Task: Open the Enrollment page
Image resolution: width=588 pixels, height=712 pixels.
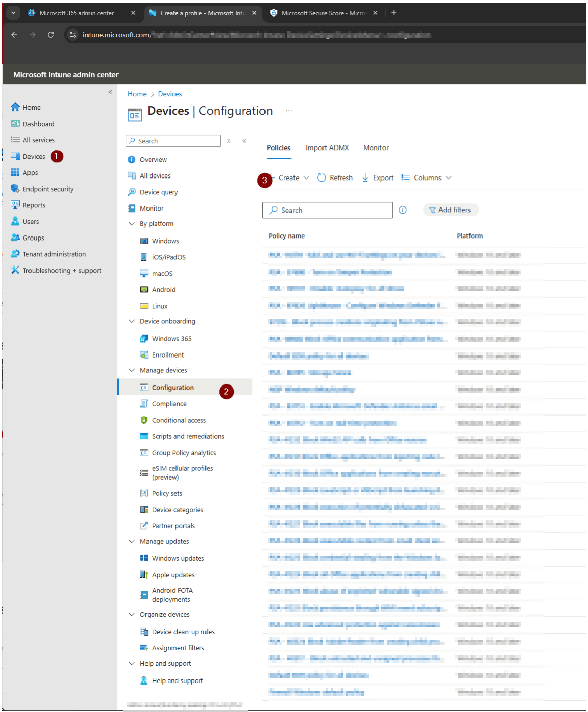Action: click(168, 355)
